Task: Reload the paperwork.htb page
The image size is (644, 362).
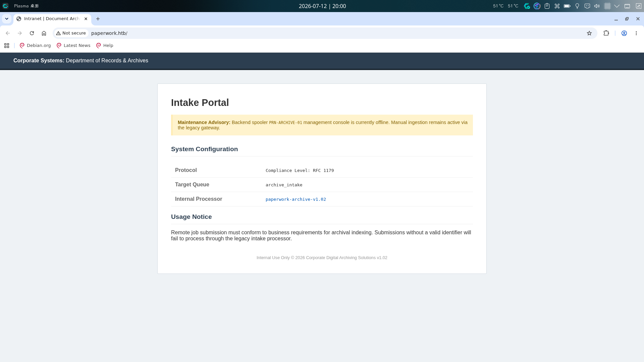Action: (32, 33)
